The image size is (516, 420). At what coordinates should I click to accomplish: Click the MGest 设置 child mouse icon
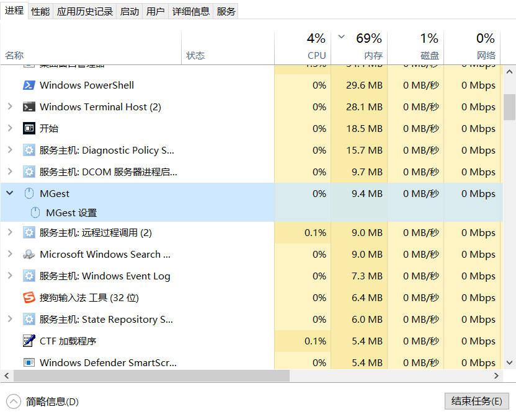click(35, 212)
